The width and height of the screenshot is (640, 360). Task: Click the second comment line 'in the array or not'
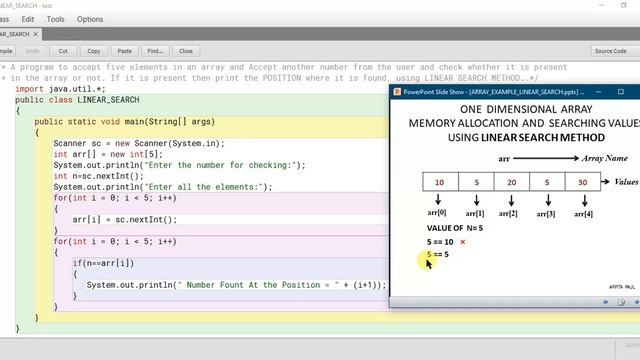(270, 78)
